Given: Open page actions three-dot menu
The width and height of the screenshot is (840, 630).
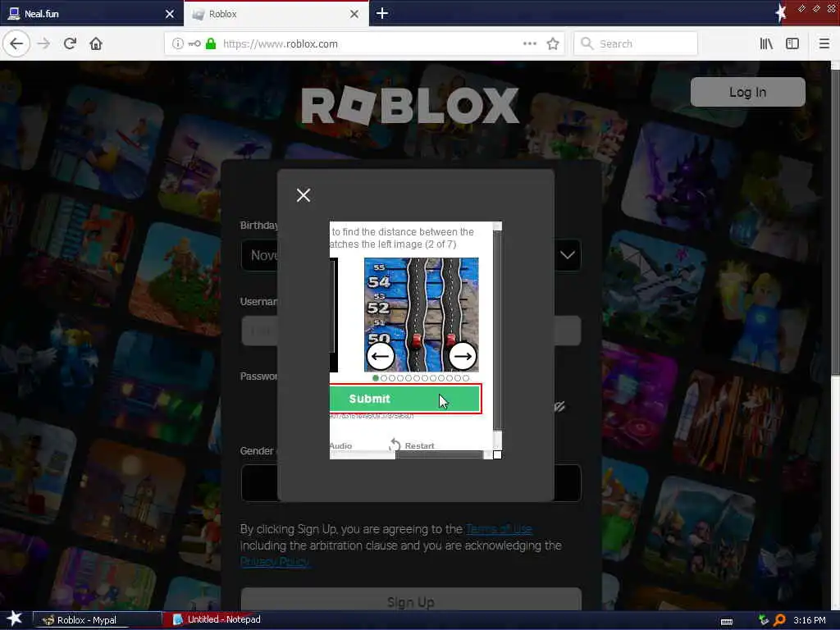Looking at the screenshot, I should pos(530,43).
